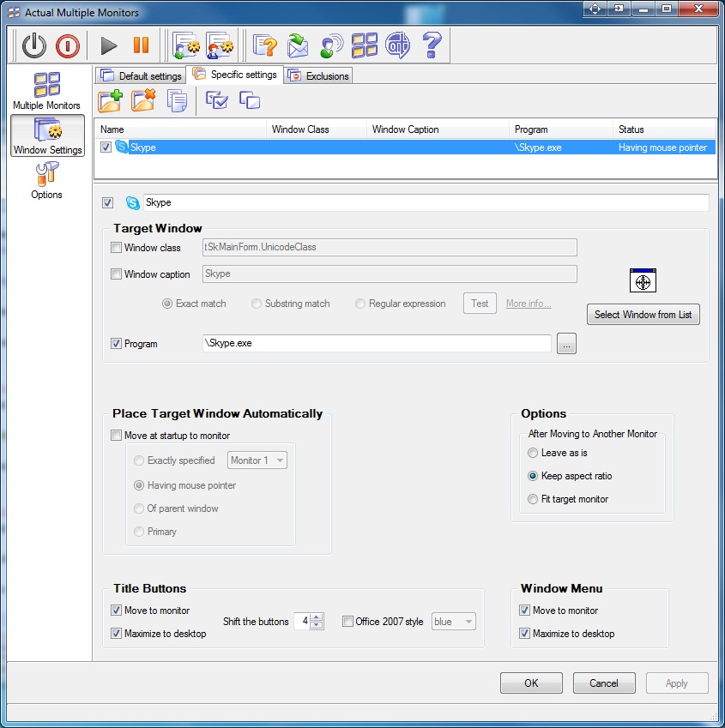
Task: Open the Options sidebar section
Action: 46,180
